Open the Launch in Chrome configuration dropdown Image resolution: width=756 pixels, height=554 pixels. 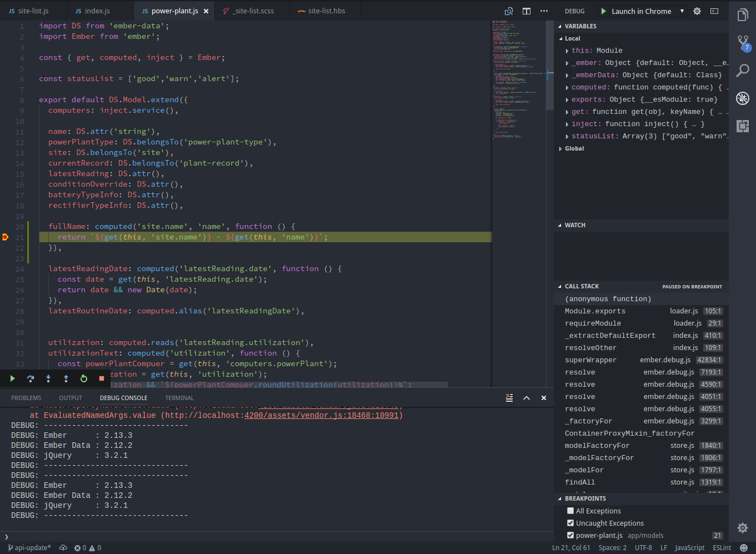point(648,11)
